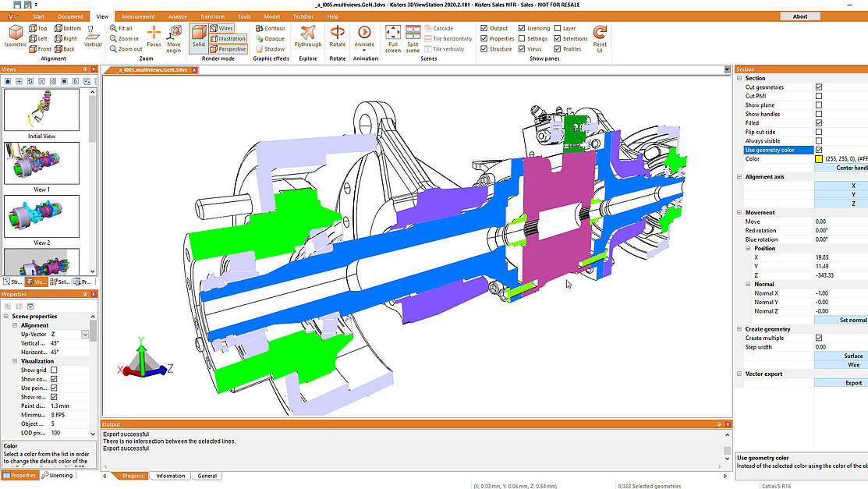Toggle Perspective render mode
Viewport: 868px width, 489px height.
[228, 48]
